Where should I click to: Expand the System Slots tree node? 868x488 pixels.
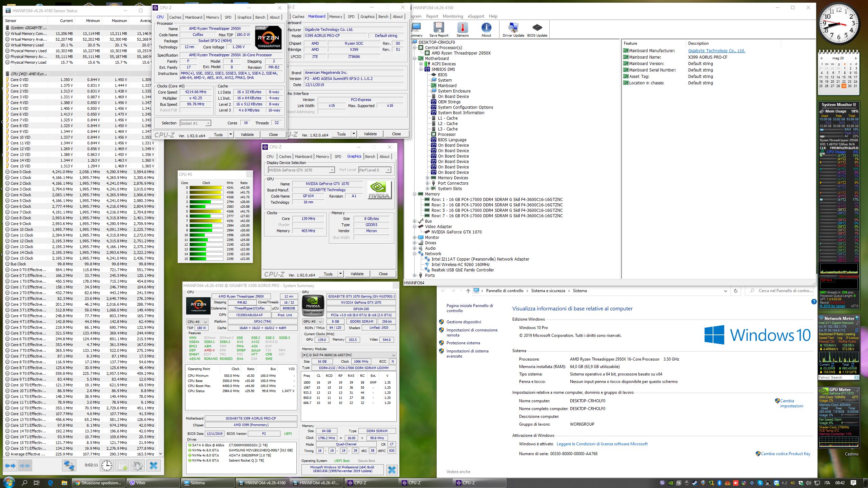(428, 189)
